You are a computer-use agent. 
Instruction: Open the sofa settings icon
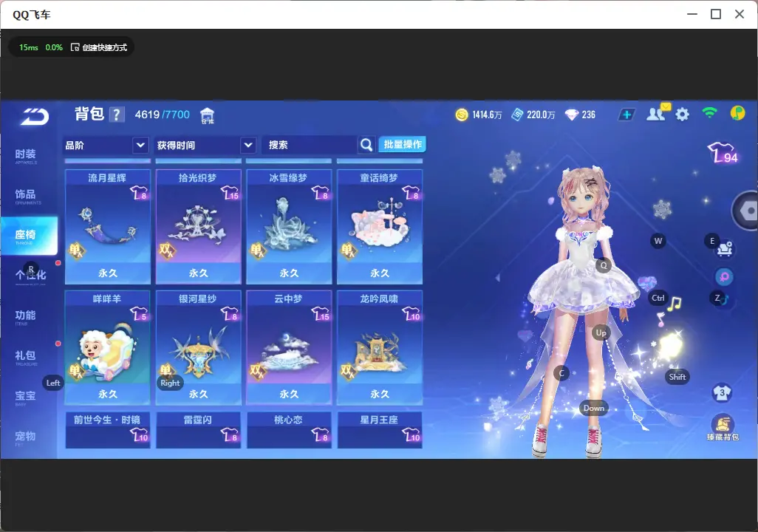[724, 248]
